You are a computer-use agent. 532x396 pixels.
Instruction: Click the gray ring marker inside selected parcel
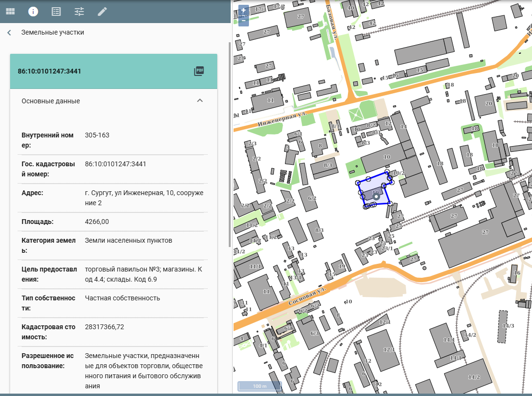tap(376, 196)
